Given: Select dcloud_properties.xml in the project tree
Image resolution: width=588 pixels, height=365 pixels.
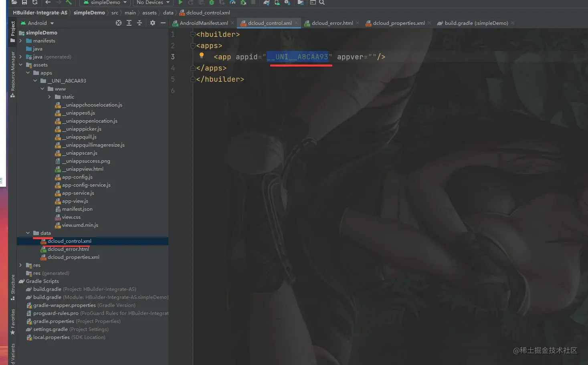Looking at the screenshot, I should (73, 257).
